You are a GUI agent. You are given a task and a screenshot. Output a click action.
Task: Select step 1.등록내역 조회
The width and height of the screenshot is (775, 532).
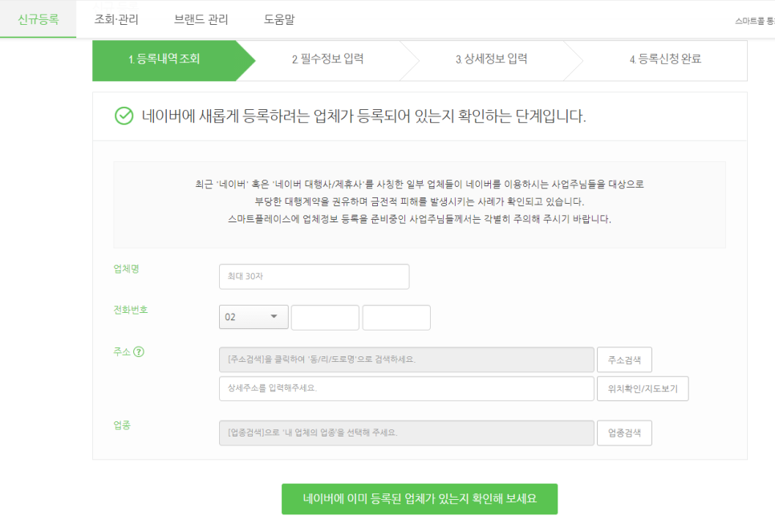[164, 59]
